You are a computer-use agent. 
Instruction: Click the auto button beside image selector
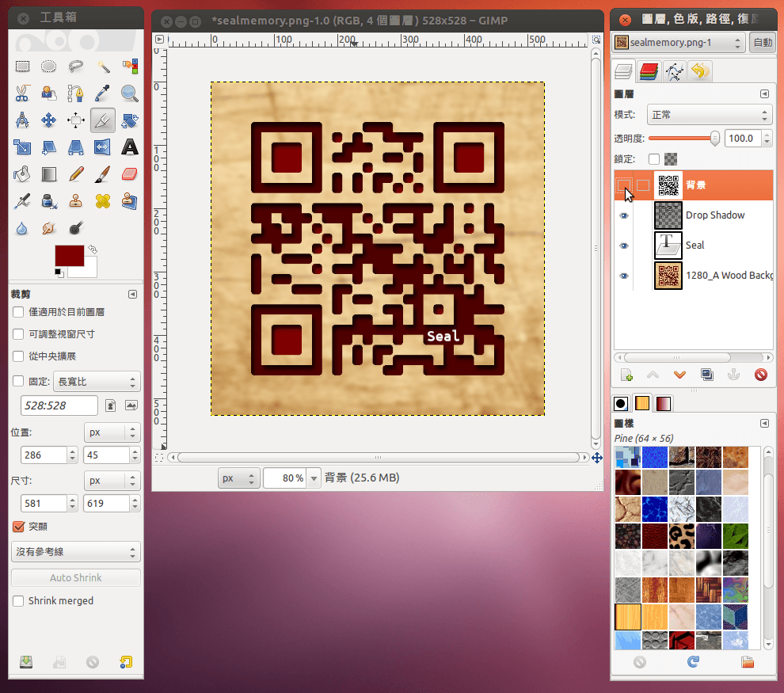click(x=763, y=43)
